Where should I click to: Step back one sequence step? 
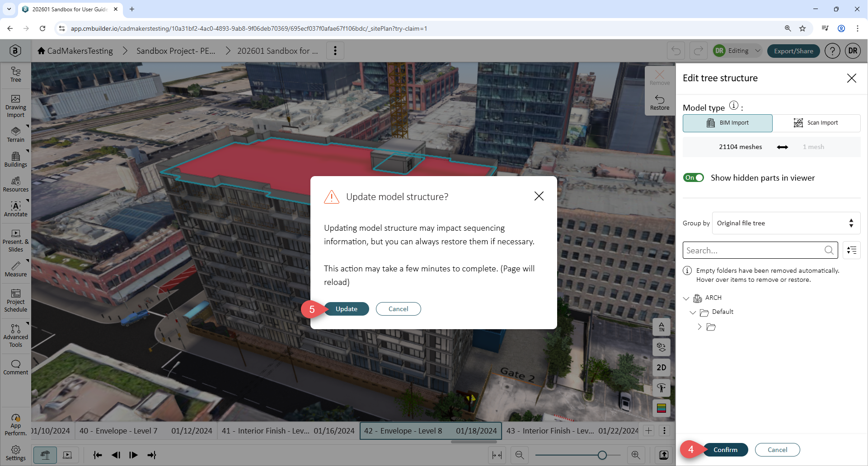(x=116, y=455)
